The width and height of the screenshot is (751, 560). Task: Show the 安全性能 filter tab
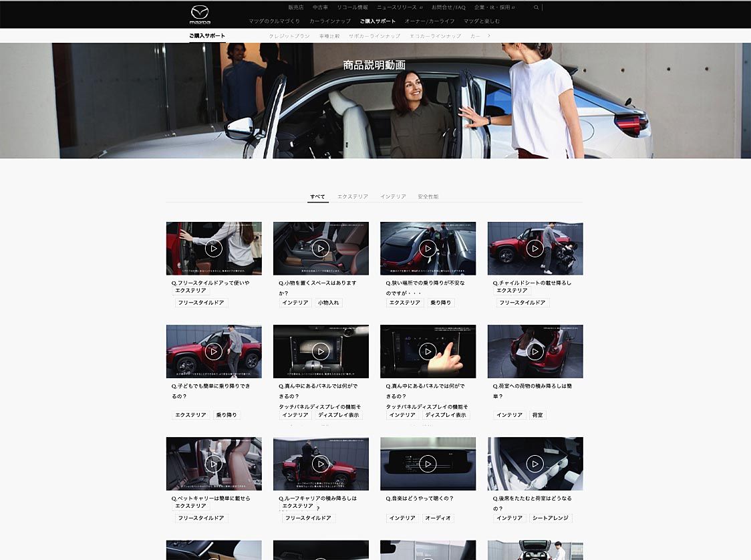pyautogui.click(x=428, y=196)
